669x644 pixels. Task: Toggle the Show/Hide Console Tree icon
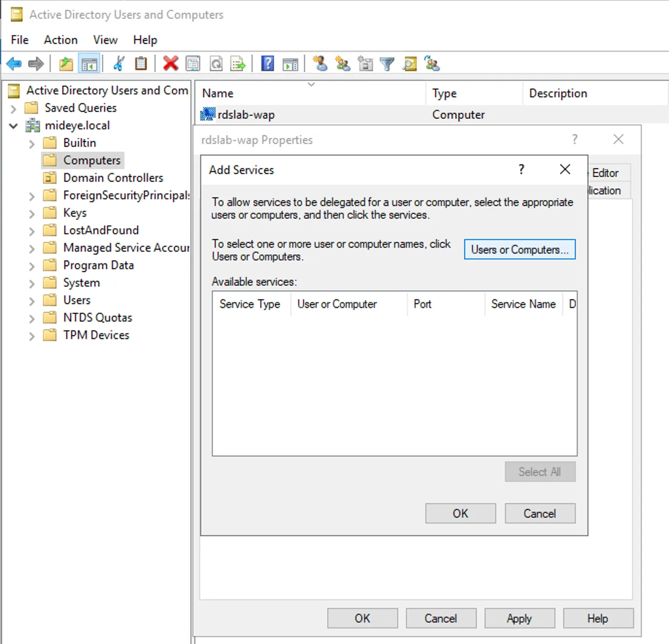89,63
